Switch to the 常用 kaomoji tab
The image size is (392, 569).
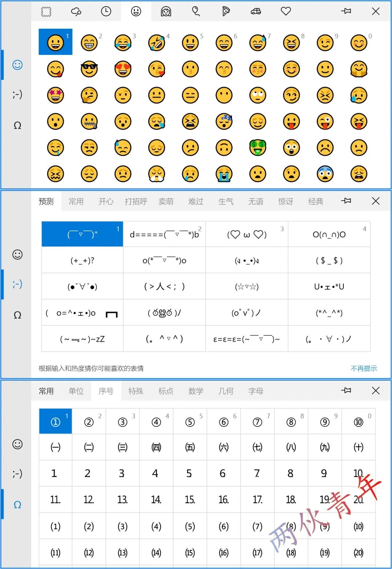click(76, 201)
